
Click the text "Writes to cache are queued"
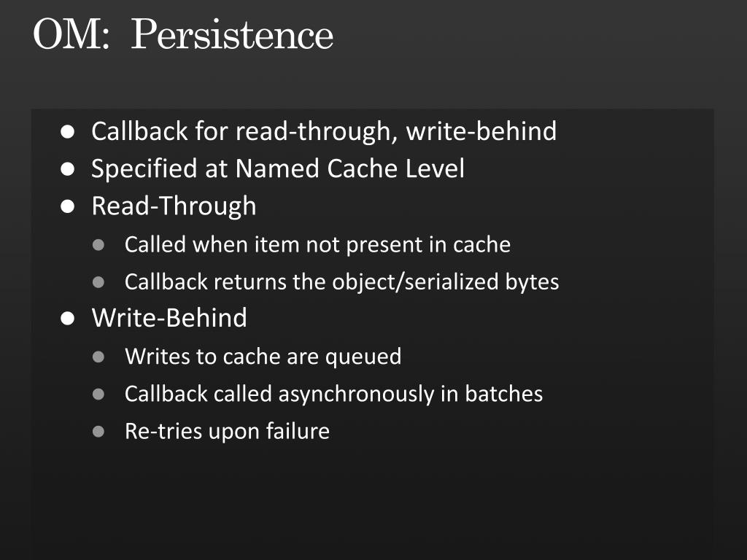(263, 357)
